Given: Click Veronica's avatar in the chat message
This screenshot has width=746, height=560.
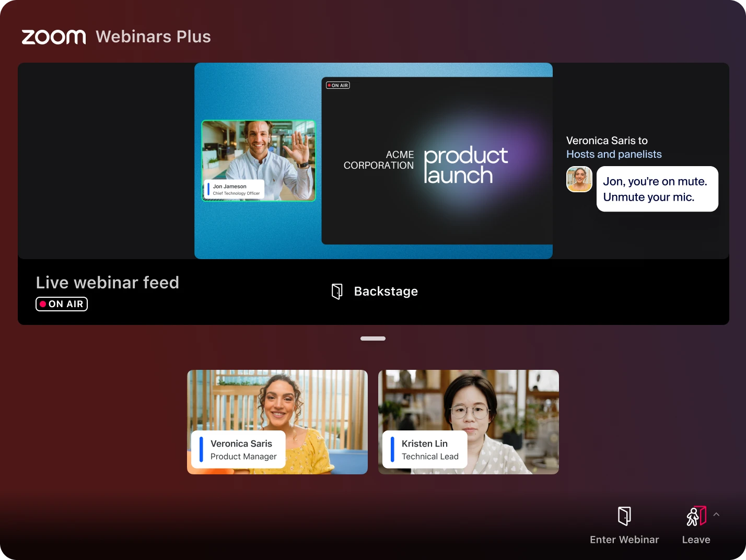Looking at the screenshot, I should point(579,179).
